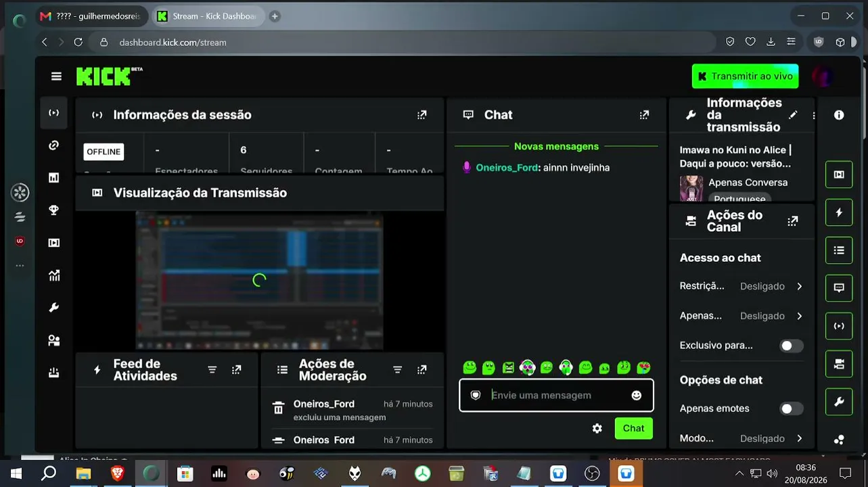868x487 pixels.
Task: Open the trophy icon in the left sidebar
Action: 54,210
